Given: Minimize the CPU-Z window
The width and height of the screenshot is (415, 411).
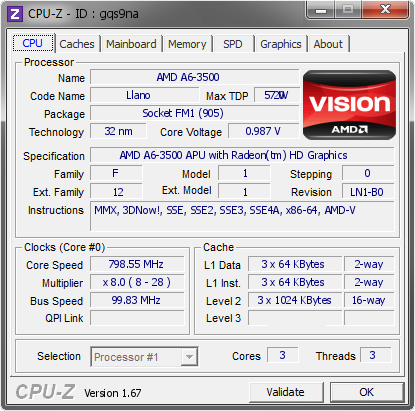Looking at the screenshot, I should coord(321,10).
